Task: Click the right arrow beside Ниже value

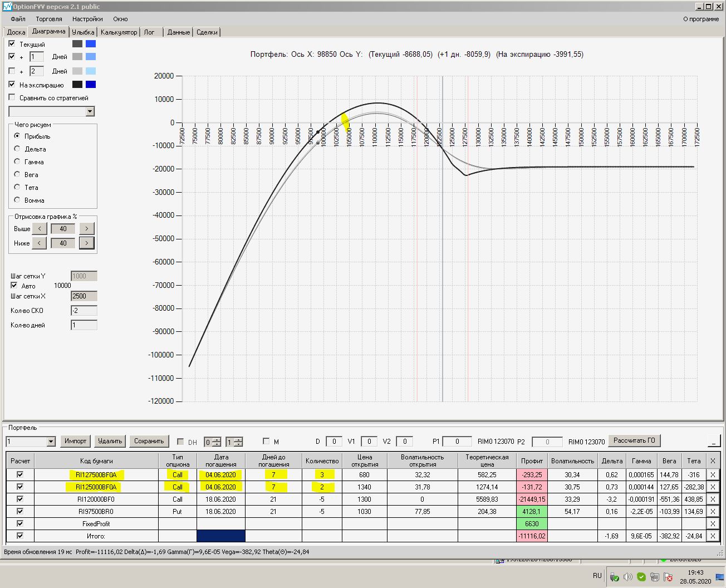Action: pyautogui.click(x=86, y=243)
